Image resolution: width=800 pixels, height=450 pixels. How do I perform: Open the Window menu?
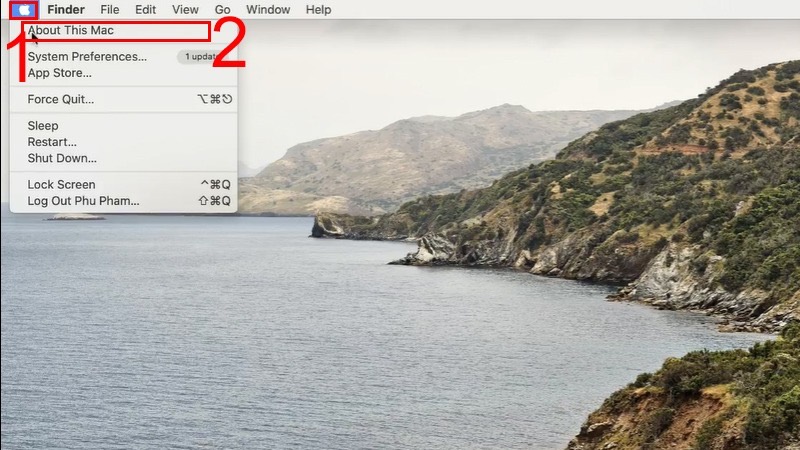[268, 10]
